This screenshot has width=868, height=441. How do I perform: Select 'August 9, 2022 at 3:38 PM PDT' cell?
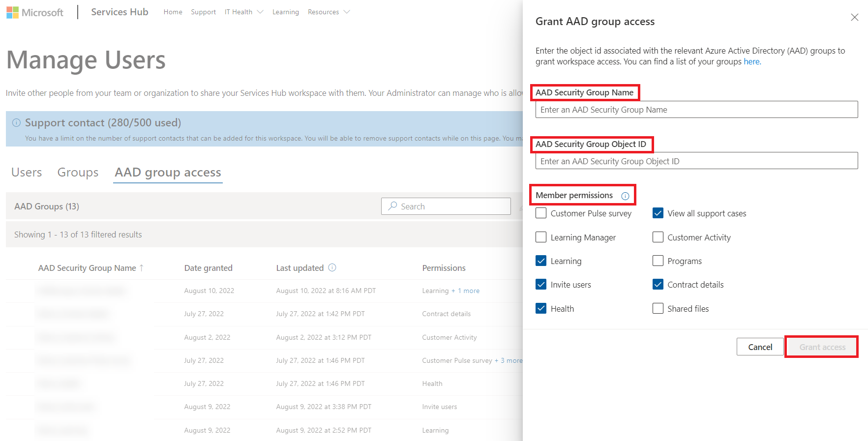click(324, 407)
